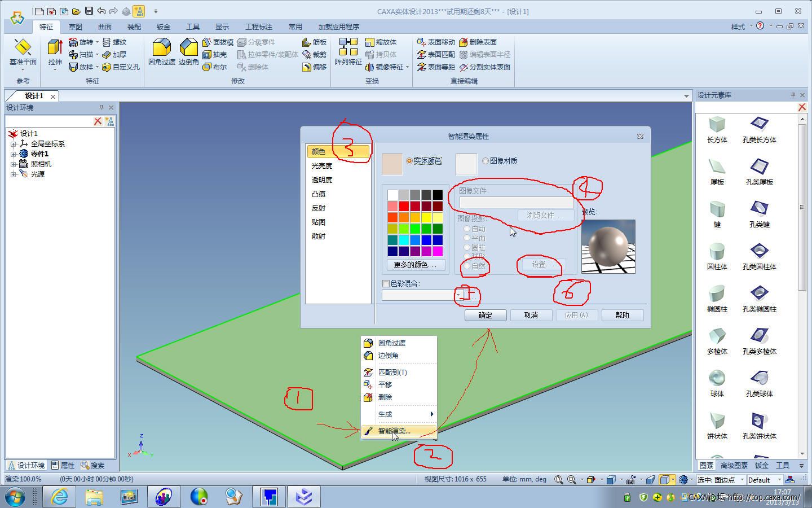Image resolution: width=812 pixels, height=508 pixels.
Task: Switch to the 钣金 ribbon tab
Action: (164, 27)
